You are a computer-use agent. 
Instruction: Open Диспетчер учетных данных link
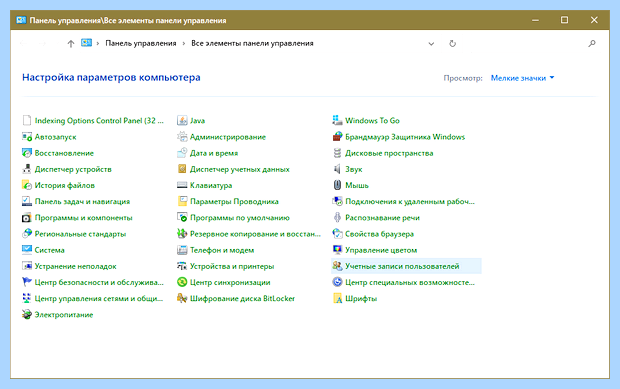(x=240, y=169)
